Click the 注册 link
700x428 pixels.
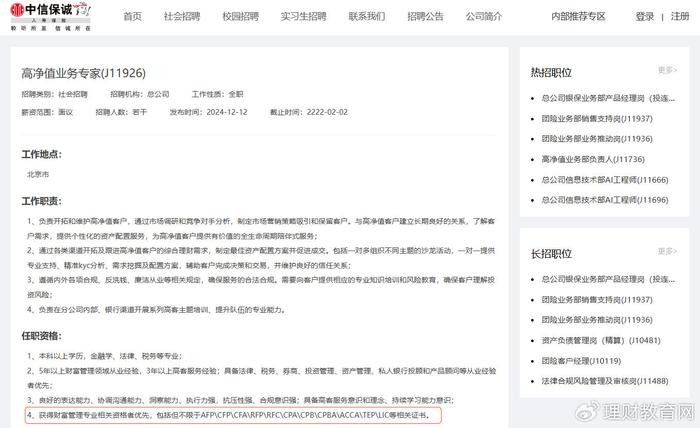[x=680, y=17]
